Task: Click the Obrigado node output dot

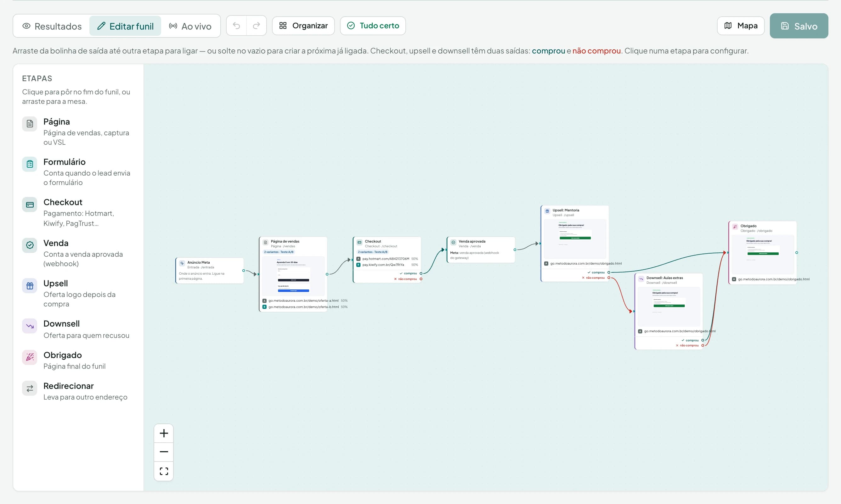Action: click(797, 253)
